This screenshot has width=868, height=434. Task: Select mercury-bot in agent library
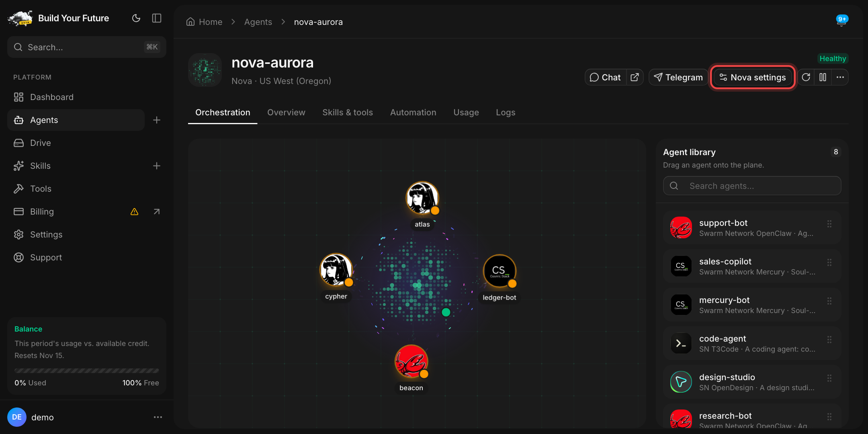[752, 305]
